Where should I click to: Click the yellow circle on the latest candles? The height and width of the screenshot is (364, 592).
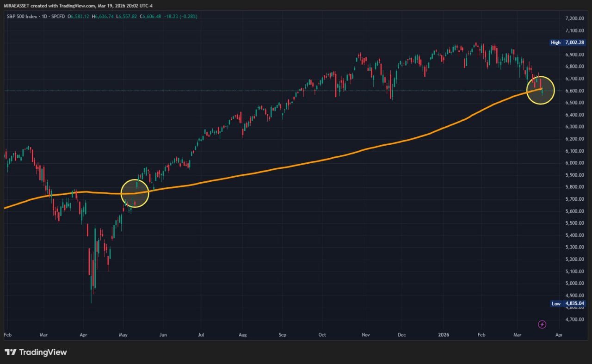click(x=540, y=90)
